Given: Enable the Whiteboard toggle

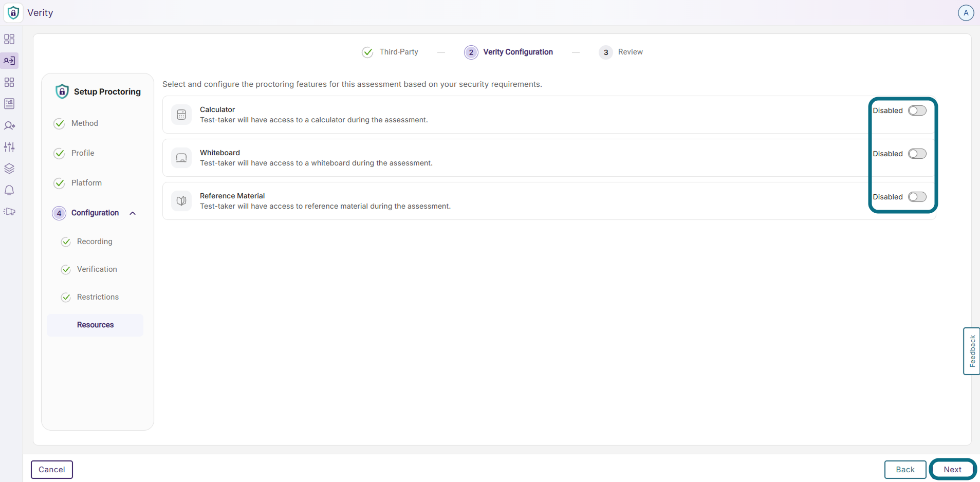Looking at the screenshot, I should tap(917, 154).
